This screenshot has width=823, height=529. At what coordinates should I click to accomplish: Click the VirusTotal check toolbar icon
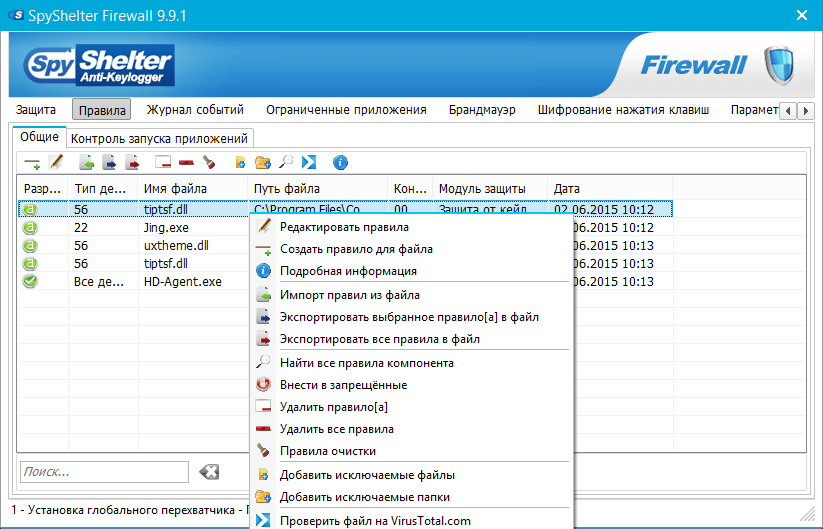[x=309, y=163]
